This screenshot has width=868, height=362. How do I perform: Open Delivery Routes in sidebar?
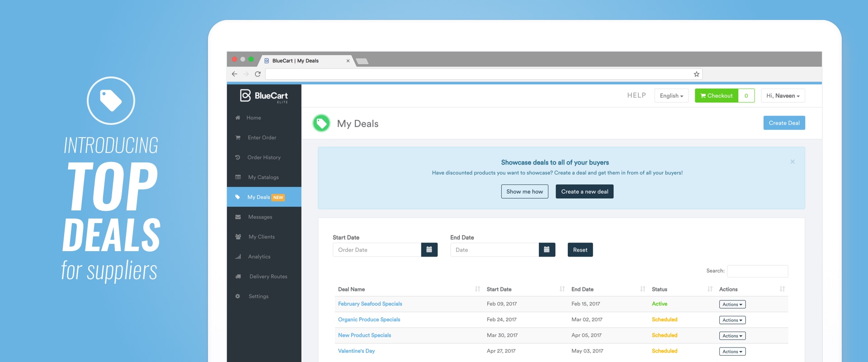(x=264, y=276)
